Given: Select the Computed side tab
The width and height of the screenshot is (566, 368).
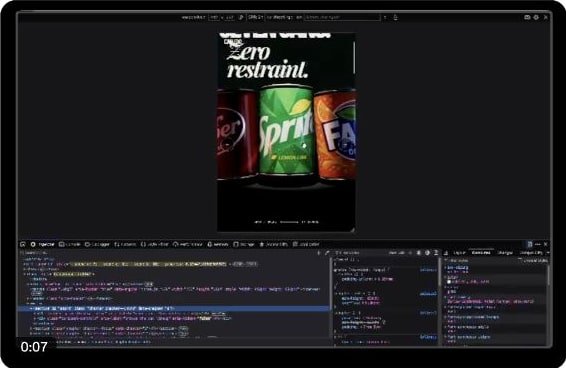Looking at the screenshot, I should pos(481,253).
